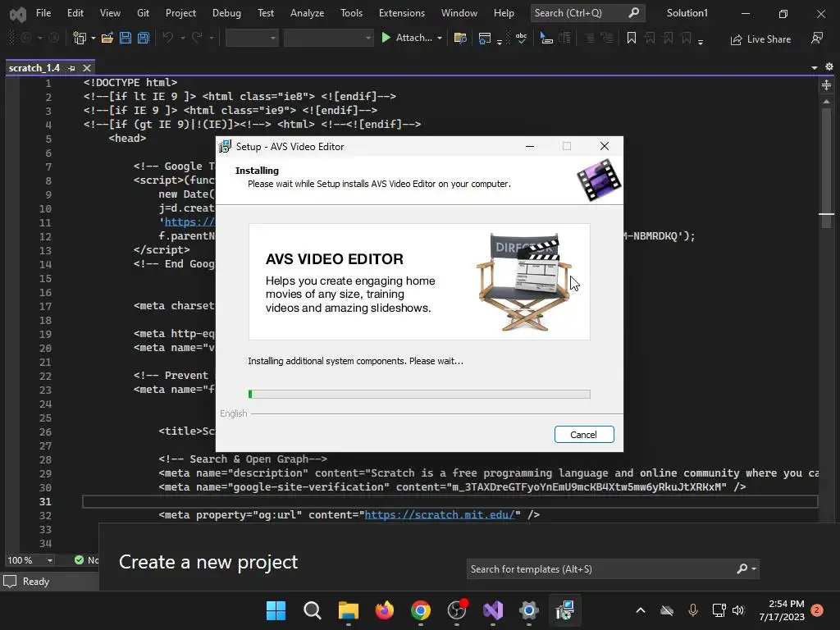This screenshot has height=630, width=840.
Task: Open the Debug menu
Action: pos(226,13)
